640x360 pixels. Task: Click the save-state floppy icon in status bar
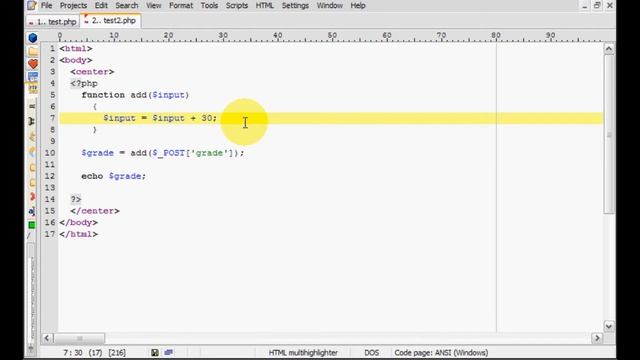(x=155, y=353)
